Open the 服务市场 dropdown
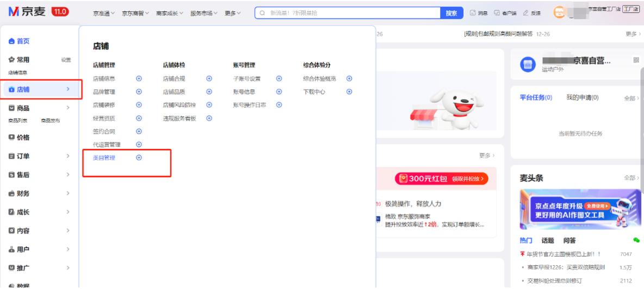 (x=204, y=14)
